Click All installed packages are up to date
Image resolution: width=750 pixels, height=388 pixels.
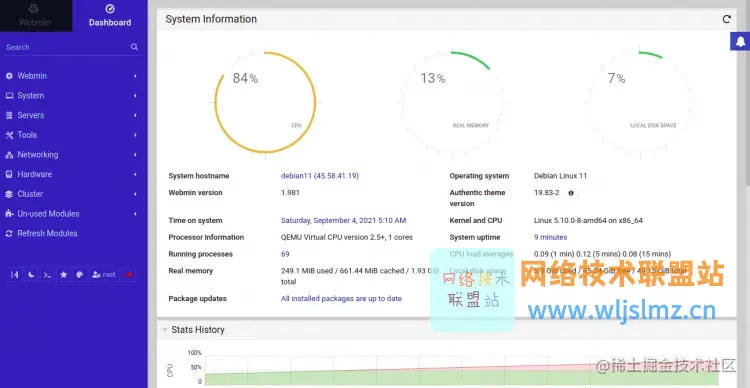click(x=341, y=299)
